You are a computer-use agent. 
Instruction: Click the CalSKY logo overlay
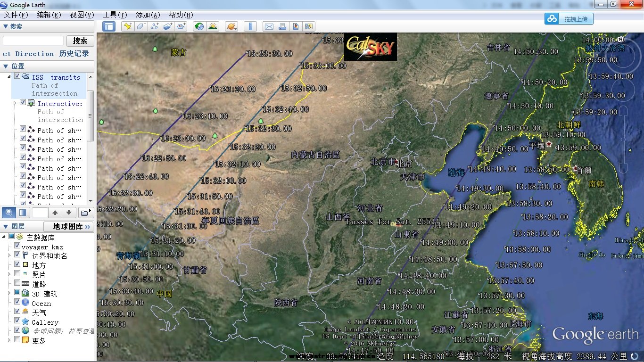[x=370, y=47]
